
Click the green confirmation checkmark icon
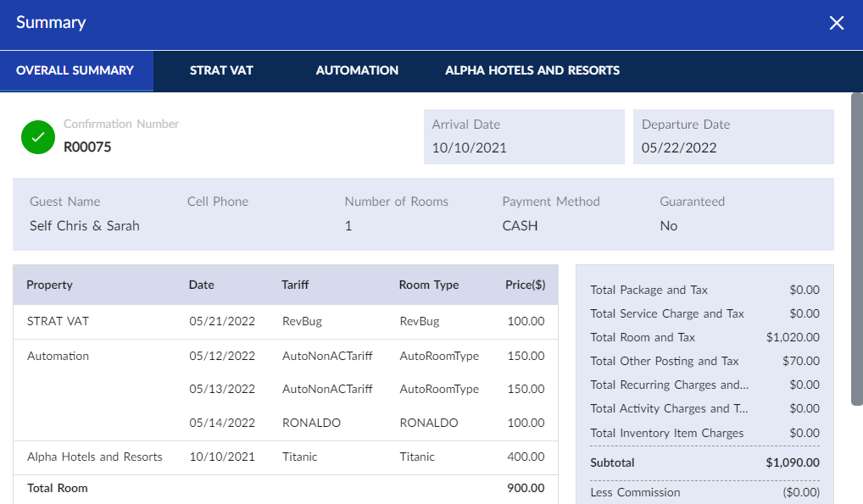[x=37, y=136]
